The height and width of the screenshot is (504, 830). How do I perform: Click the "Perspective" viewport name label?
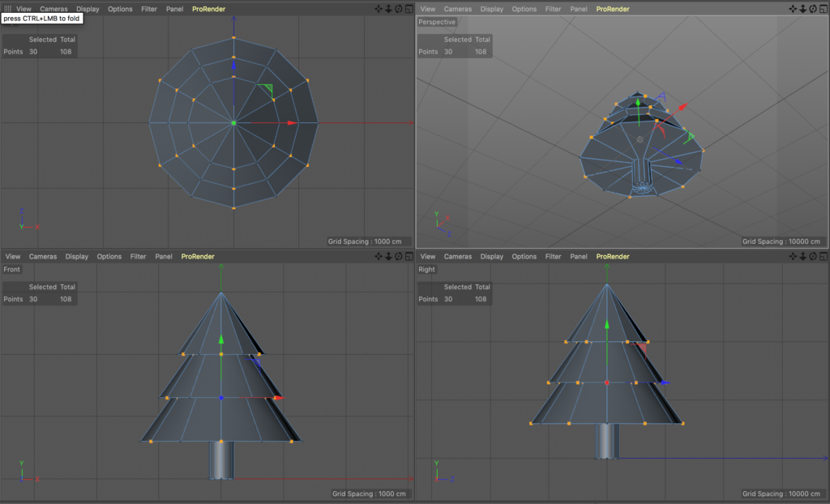(x=437, y=22)
